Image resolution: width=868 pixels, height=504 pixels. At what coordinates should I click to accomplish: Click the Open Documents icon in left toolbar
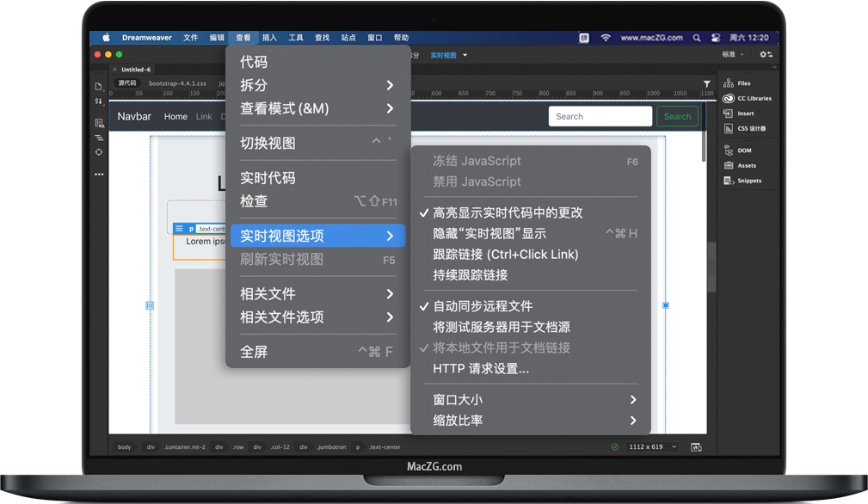pos(99,86)
